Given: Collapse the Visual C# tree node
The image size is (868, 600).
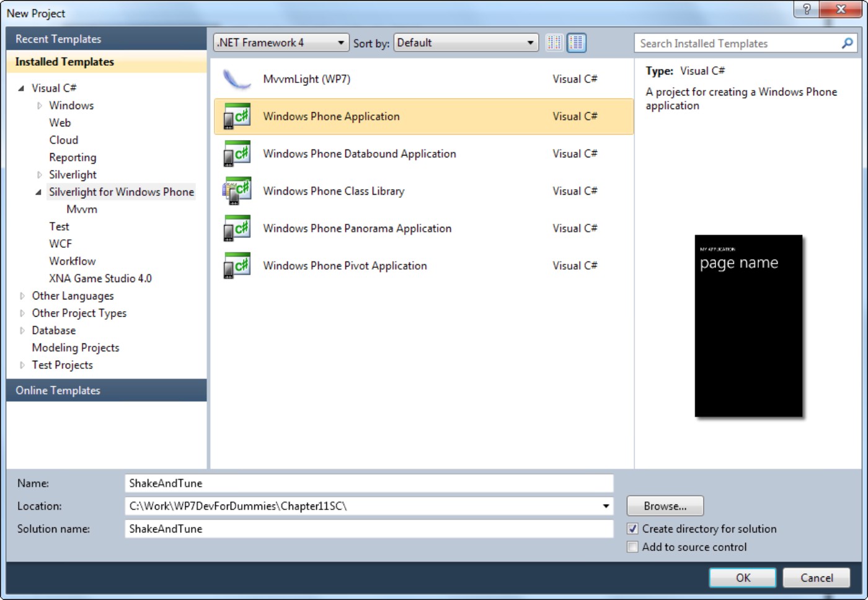Looking at the screenshot, I should (x=21, y=88).
